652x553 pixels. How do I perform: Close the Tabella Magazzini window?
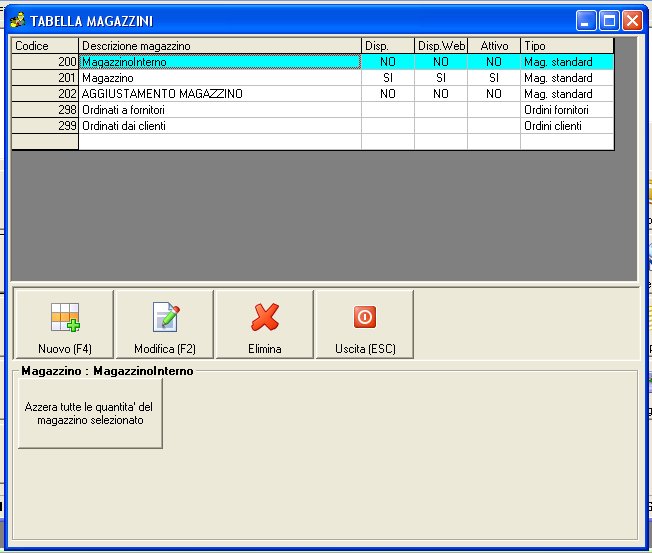coord(632,20)
